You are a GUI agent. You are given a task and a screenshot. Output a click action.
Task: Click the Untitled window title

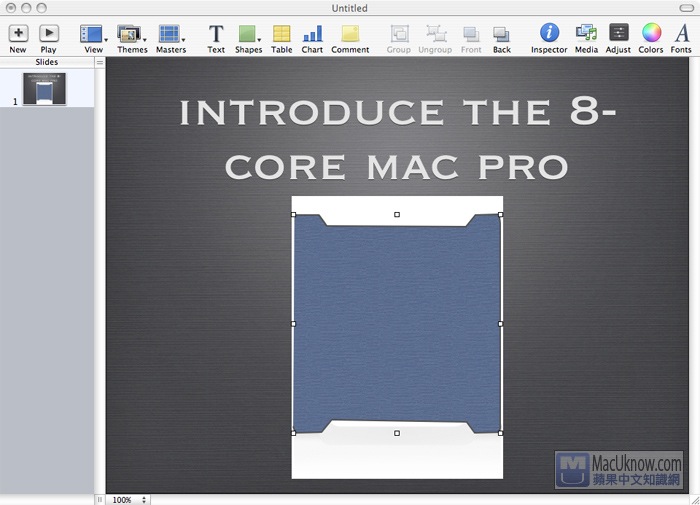coord(350,8)
